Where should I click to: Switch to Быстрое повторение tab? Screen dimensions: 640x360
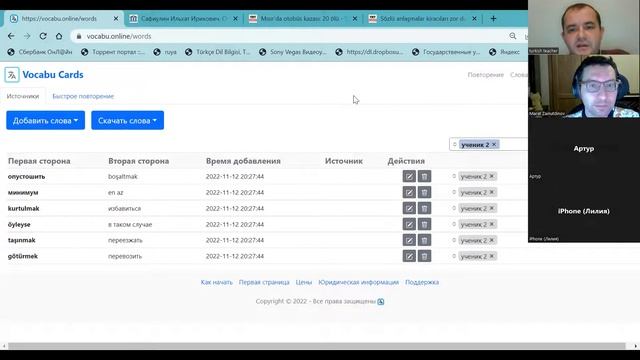tap(83, 96)
